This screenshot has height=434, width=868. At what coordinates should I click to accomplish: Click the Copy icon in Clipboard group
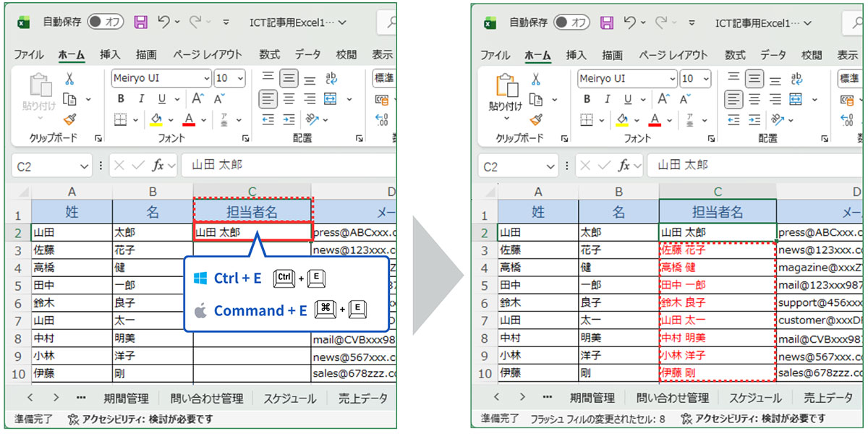click(69, 99)
